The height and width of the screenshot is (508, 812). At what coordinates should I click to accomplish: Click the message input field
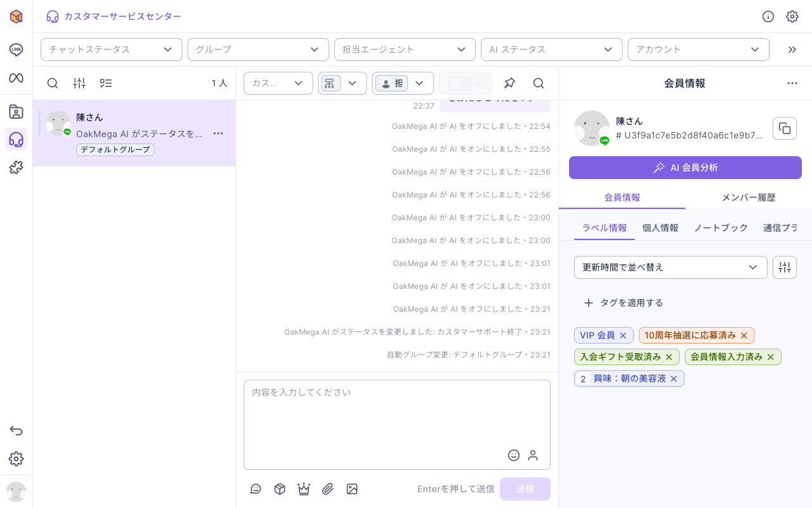click(397, 425)
